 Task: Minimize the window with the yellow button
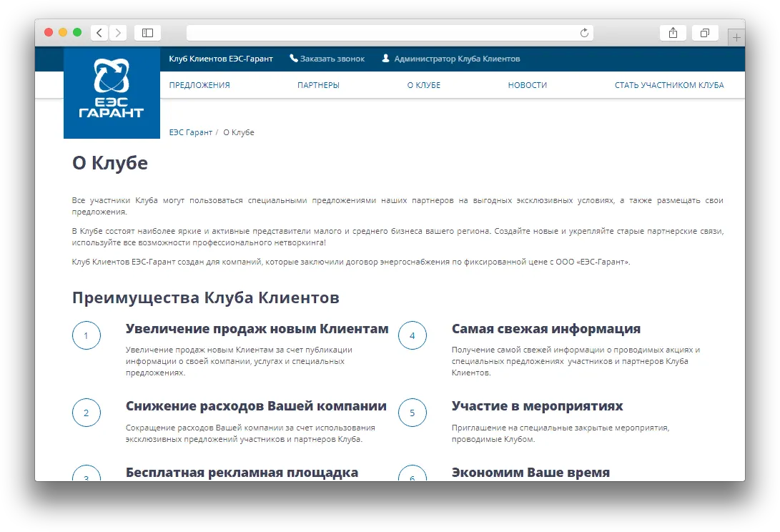63,32
